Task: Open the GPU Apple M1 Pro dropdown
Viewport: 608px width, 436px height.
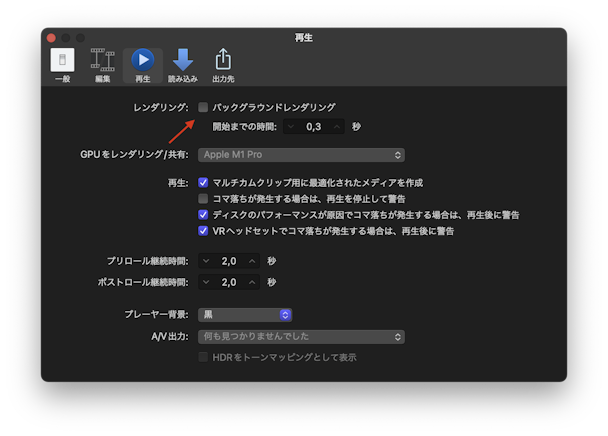Action: (301, 155)
